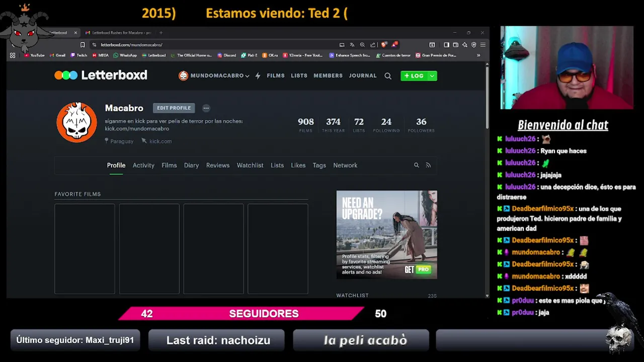Switch to the Diary tab

point(191,165)
